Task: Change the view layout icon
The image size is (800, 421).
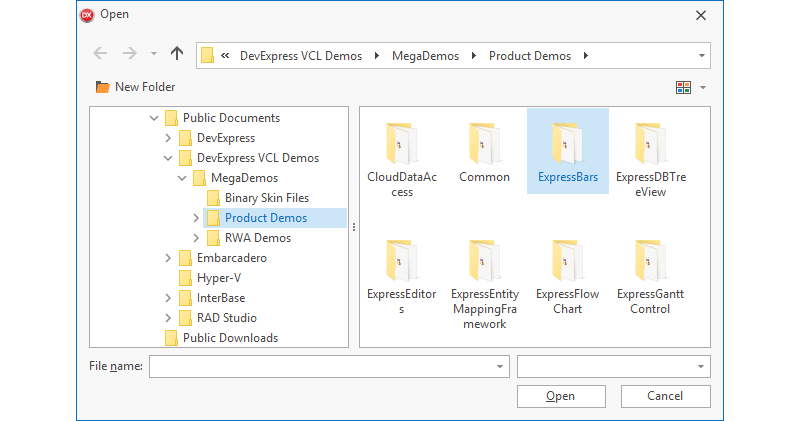Action: [684, 88]
